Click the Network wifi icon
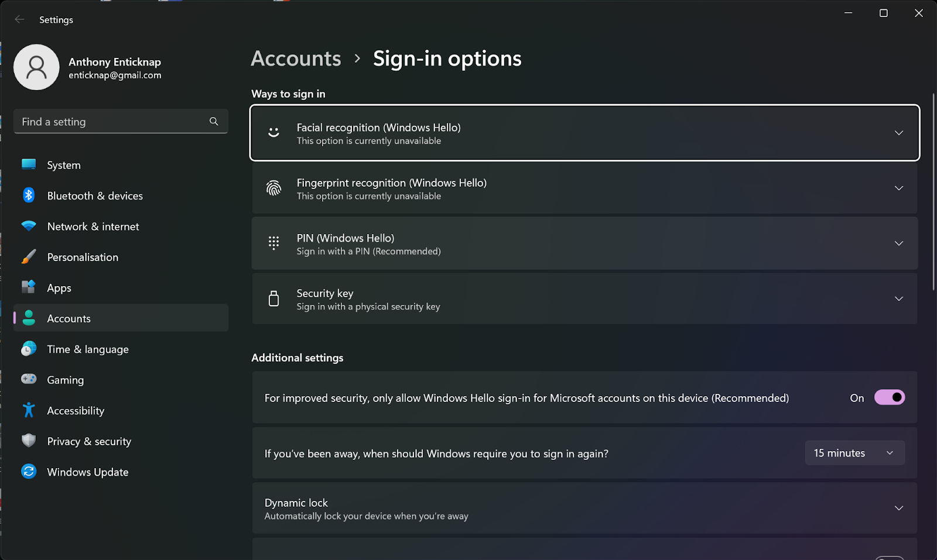 pos(29,226)
